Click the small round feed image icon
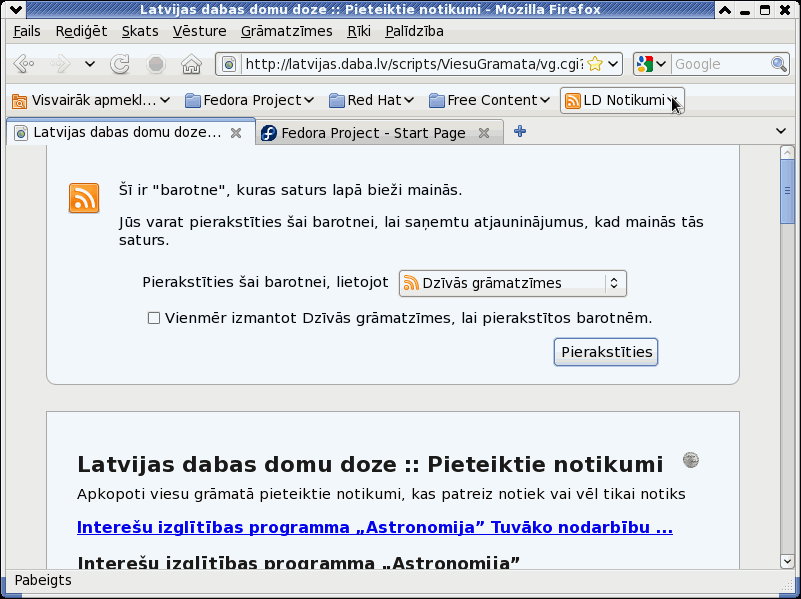This screenshot has width=801, height=599. [x=691, y=460]
